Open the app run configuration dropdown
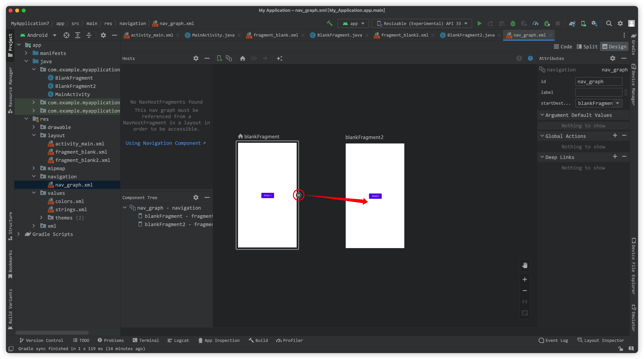Image resolution: width=644 pixels, height=359 pixels. tap(353, 24)
